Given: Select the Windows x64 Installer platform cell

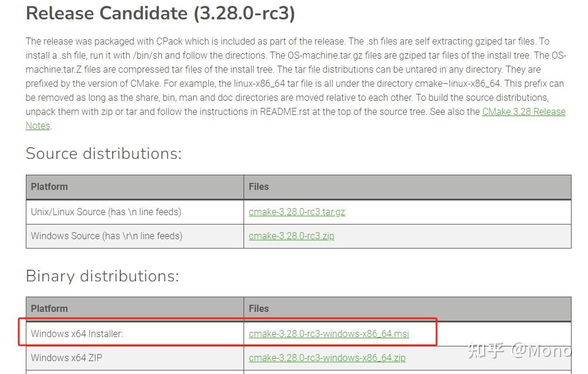Looking at the screenshot, I should (x=77, y=334).
